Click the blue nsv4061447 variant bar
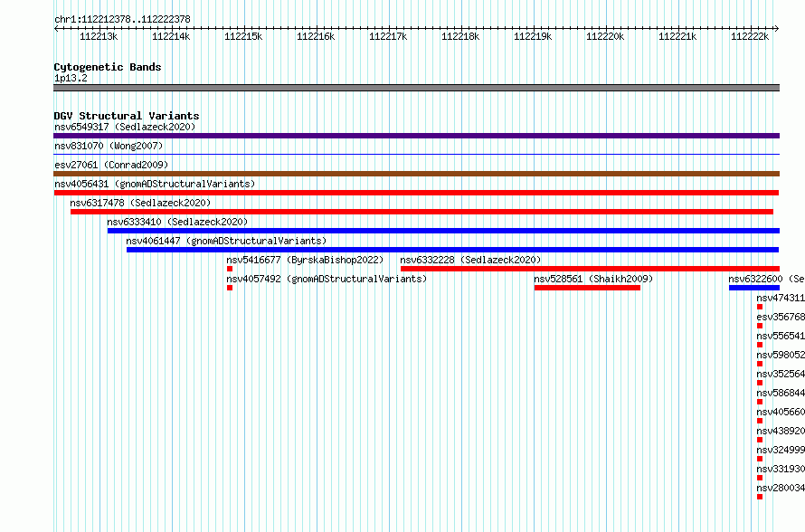Screen dimensions: 805x532 tap(453, 250)
